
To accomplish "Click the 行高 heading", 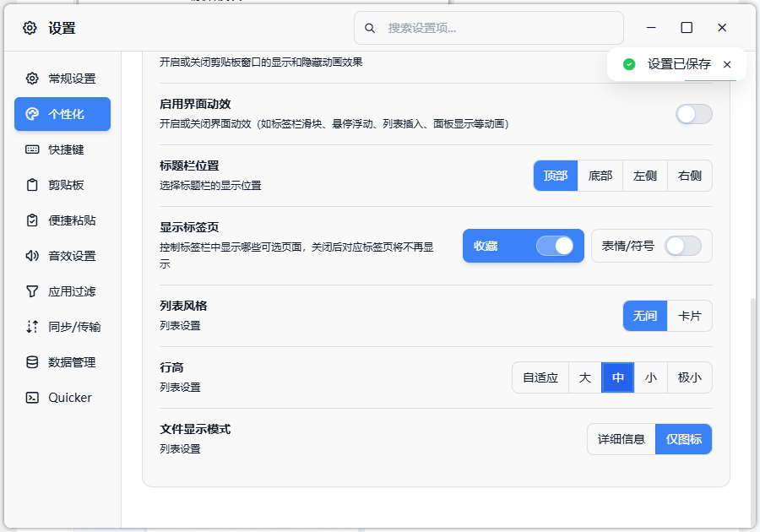I will point(171,367).
